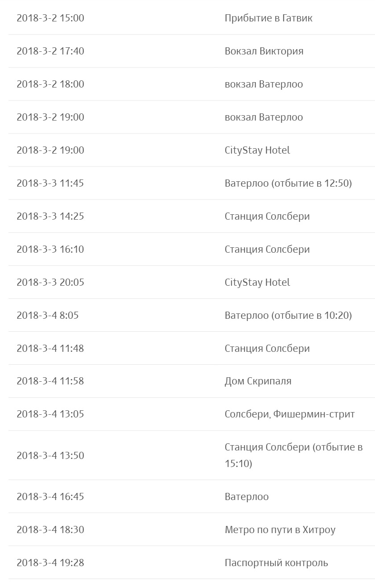The height and width of the screenshot is (588, 375).
Task: Click "Станция Солсбери (отбытие в 15:10)" cell
Action: click(x=293, y=455)
